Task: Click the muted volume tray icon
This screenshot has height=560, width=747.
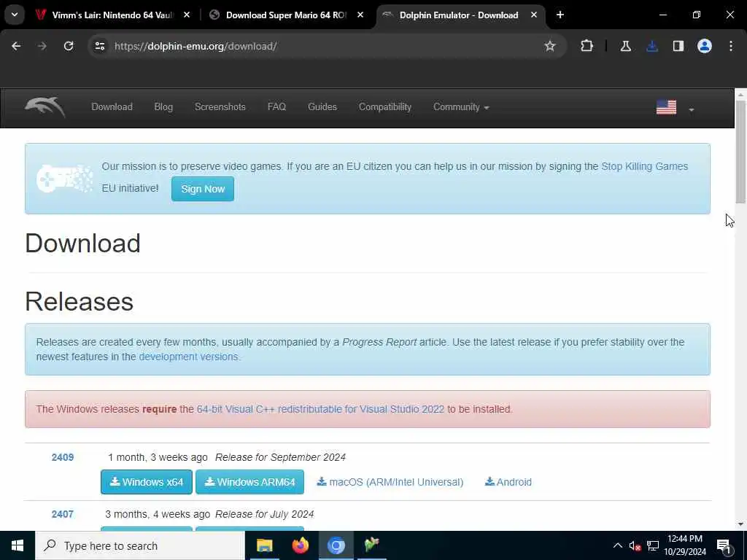Action: tap(635, 545)
